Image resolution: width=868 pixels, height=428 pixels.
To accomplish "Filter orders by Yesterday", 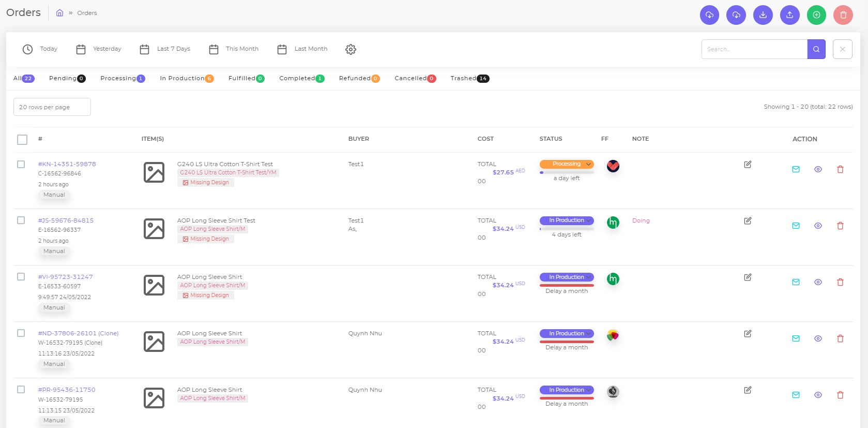I will tap(99, 49).
